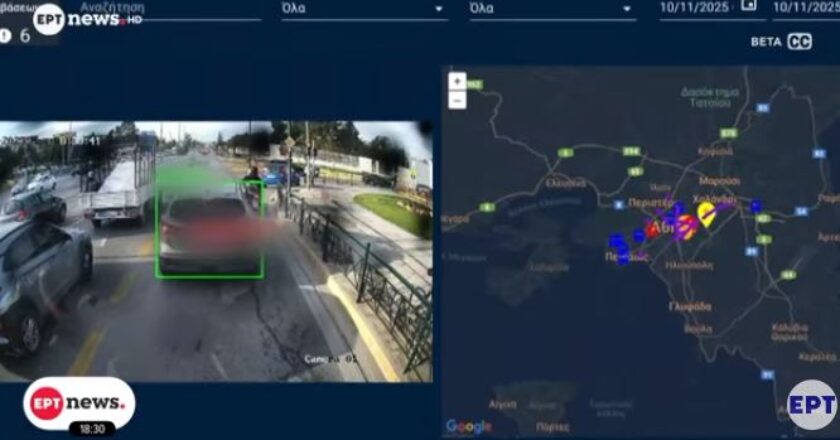Image resolution: width=840 pixels, height=440 pixels.
Task: Click the round EPT logo on the map
Action: (810, 404)
